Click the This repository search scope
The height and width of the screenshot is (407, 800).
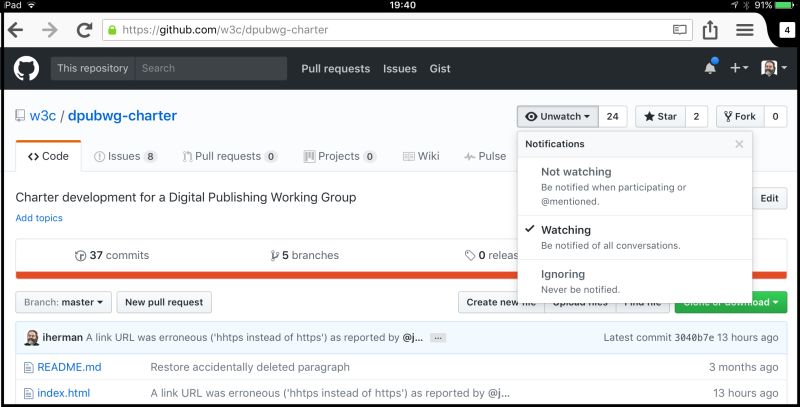click(92, 68)
